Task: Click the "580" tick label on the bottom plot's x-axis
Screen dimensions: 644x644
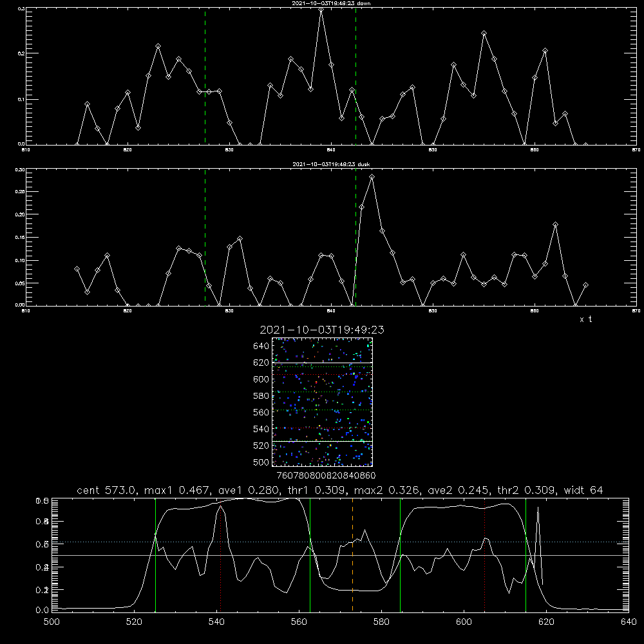Action: 381,622
